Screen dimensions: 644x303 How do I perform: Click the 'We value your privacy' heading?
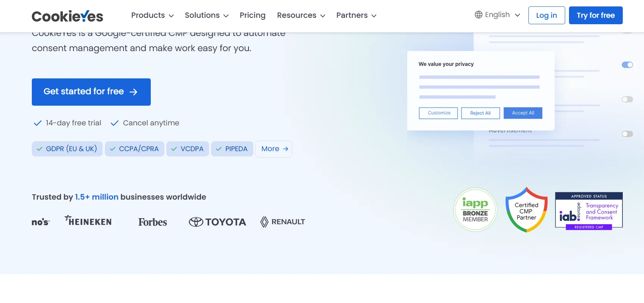point(446,64)
